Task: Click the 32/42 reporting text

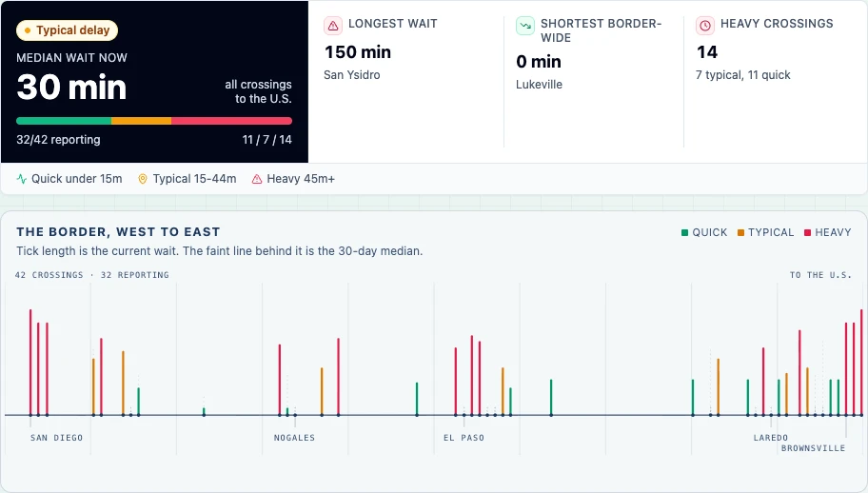Action: click(x=58, y=140)
